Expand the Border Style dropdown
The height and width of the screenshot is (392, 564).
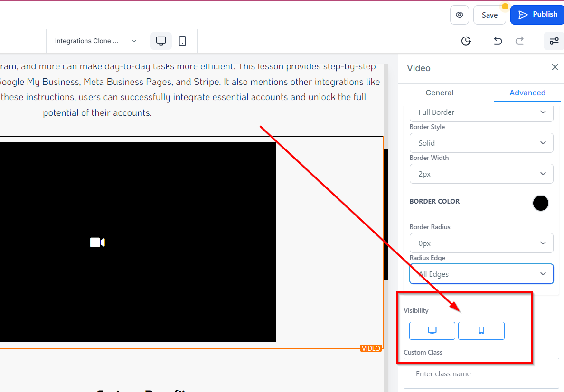[x=481, y=143]
